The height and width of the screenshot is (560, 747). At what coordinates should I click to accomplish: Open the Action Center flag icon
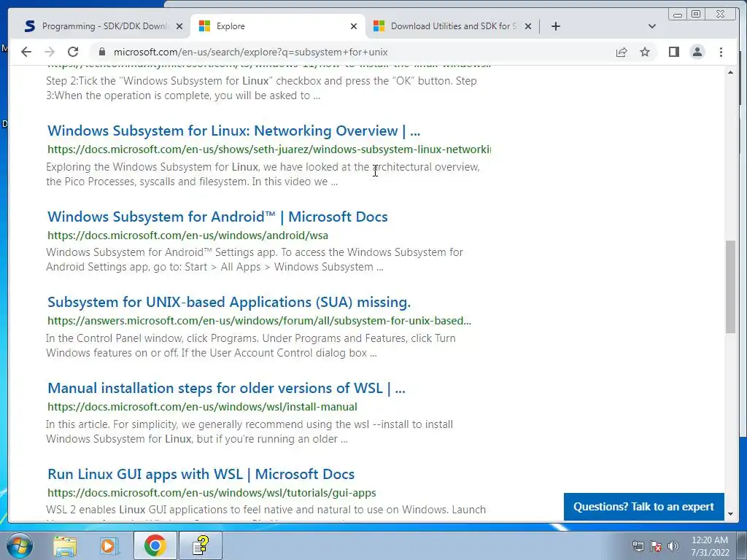pos(656,546)
